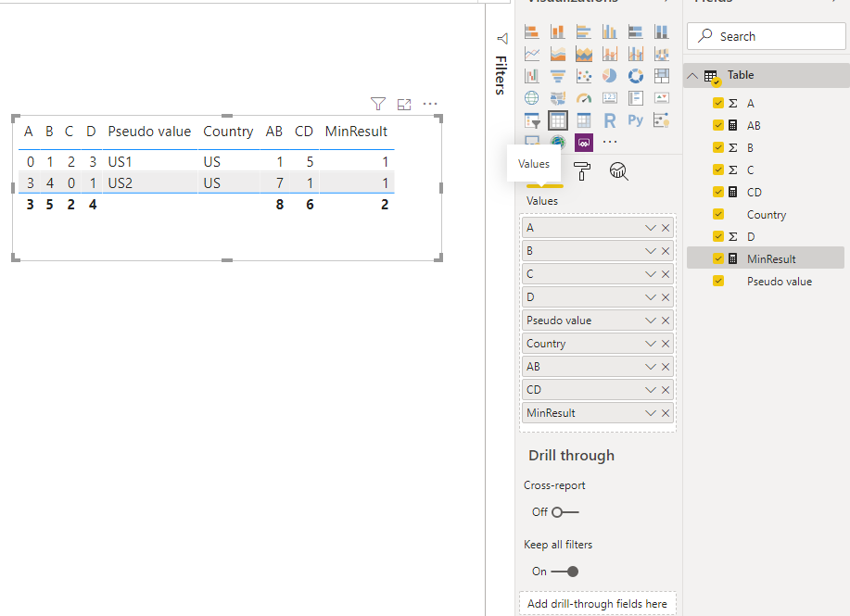The height and width of the screenshot is (616, 850).
Task: Uncheck field A in Fields list
Action: click(x=718, y=103)
